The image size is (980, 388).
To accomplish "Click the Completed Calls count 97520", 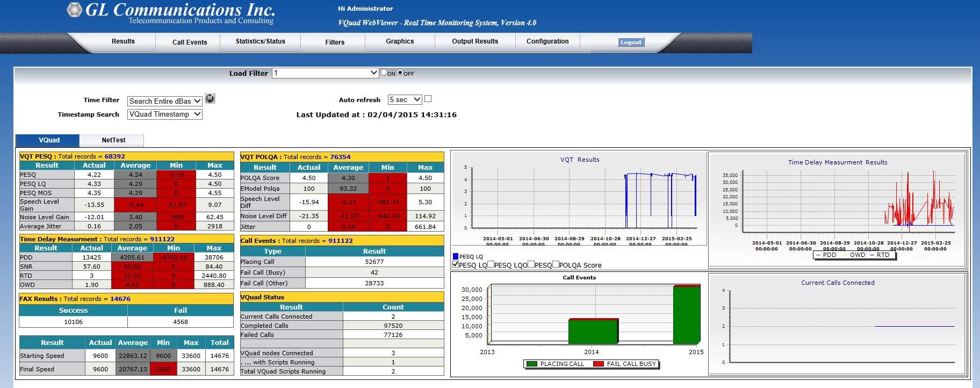I will (x=393, y=326).
